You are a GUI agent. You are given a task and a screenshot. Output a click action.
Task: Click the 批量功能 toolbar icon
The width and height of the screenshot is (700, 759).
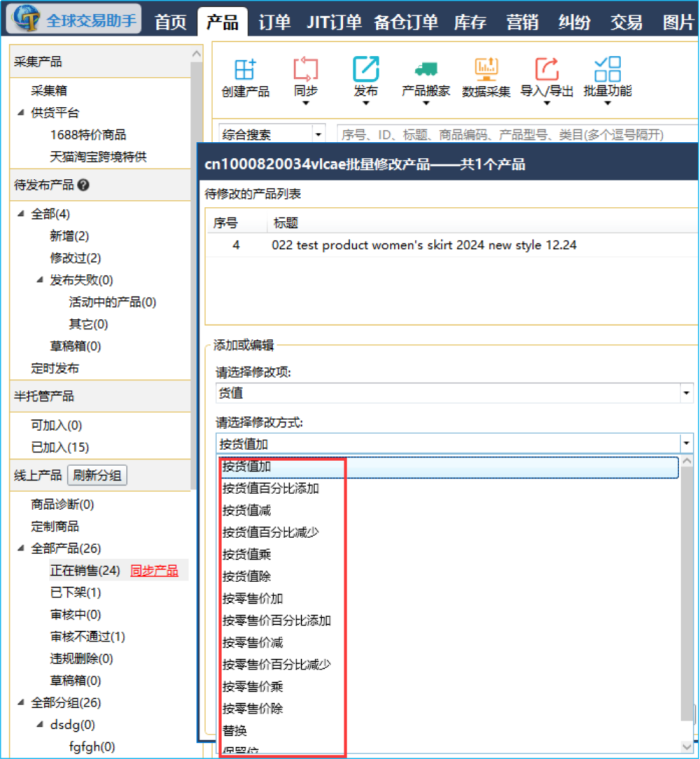608,69
